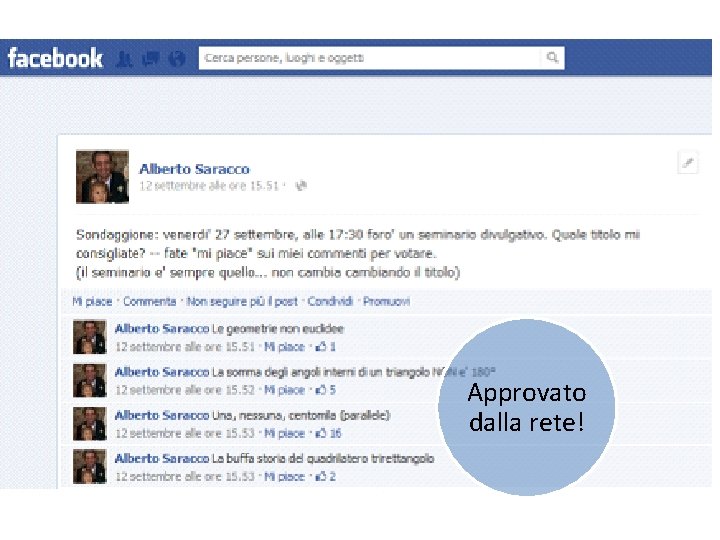Like the 'Una, nessuna, centomila (parallele)' comment
This screenshot has width=720, height=540.
[x=284, y=433]
